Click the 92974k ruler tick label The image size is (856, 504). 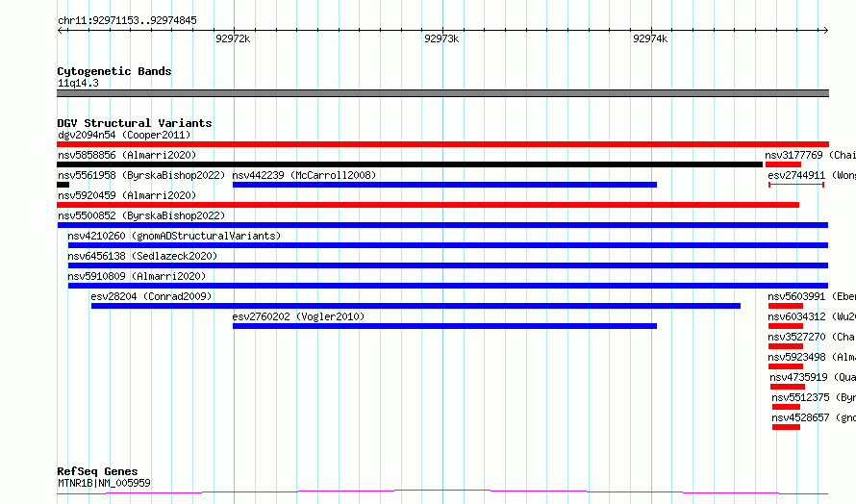[649, 38]
